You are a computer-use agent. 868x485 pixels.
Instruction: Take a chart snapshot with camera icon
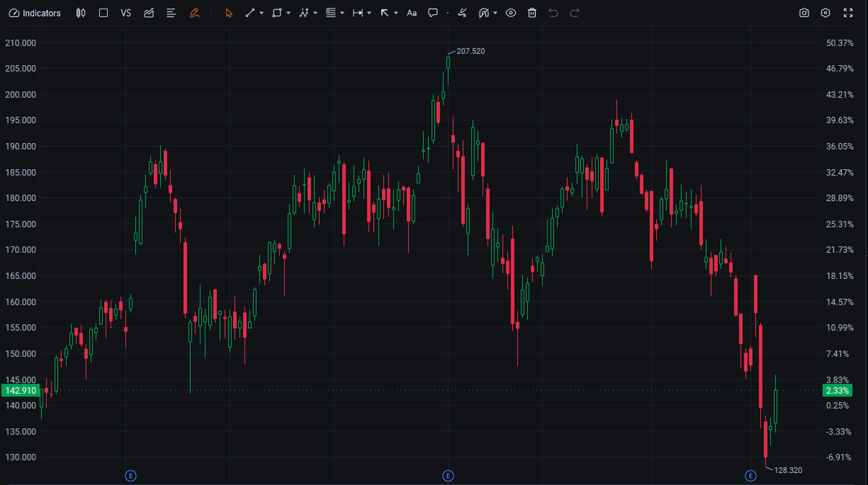(804, 13)
